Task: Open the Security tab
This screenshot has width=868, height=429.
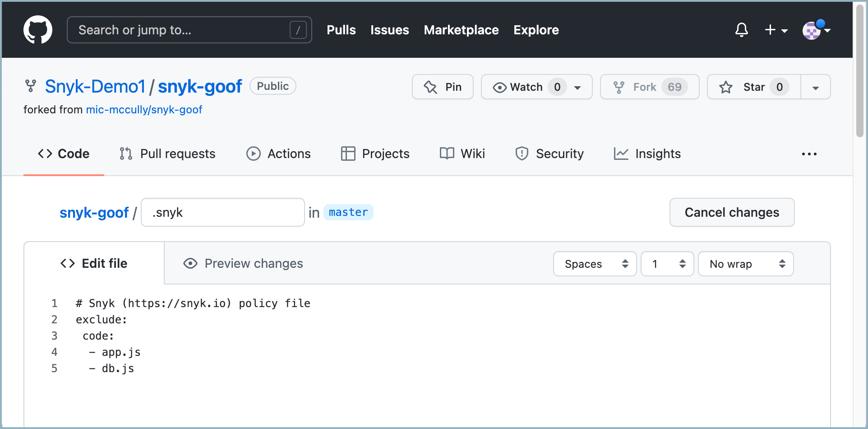Action: click(549, 154)
